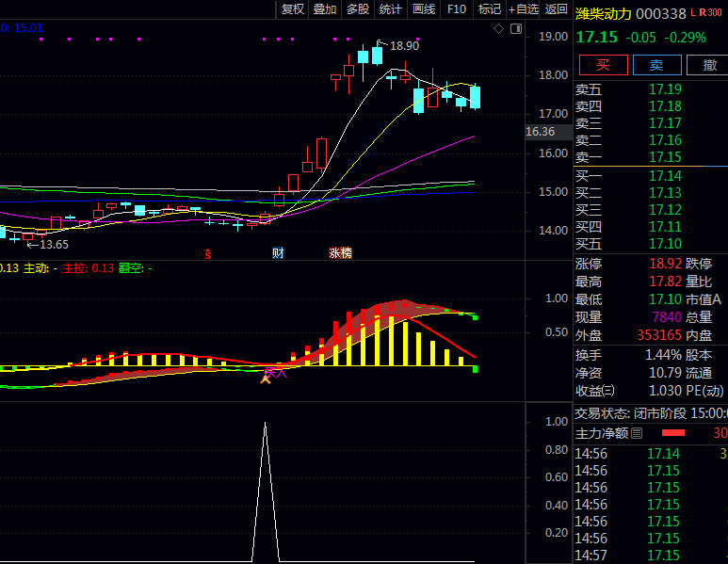
Task: Open the 统计 statistics menu
Action: [390, 9]
